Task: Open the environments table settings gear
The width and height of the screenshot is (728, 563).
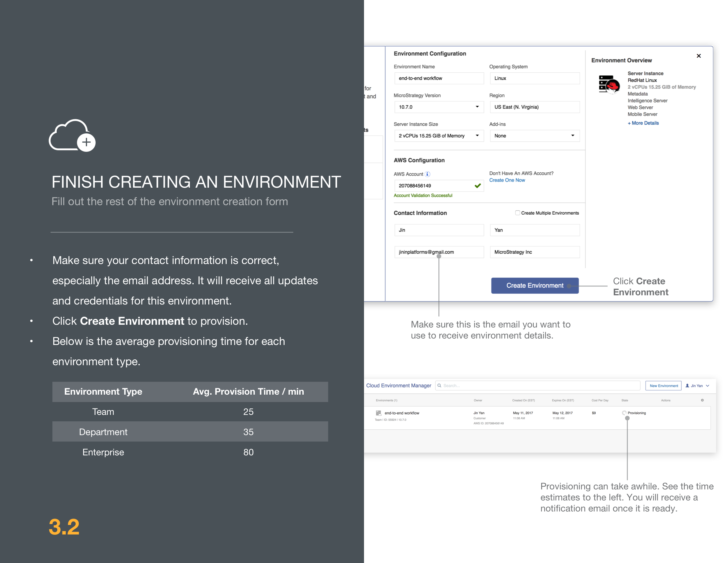Action: 703,400
